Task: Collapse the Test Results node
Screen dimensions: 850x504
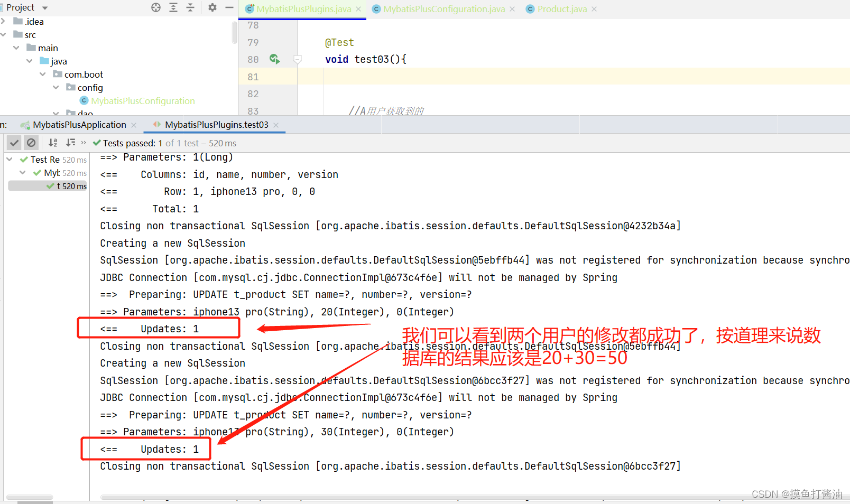Action: [10, 159]
